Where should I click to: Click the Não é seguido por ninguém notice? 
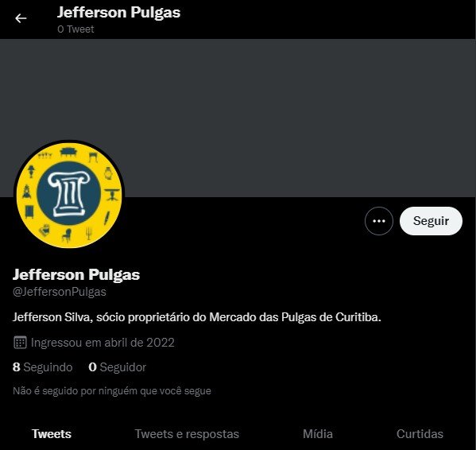[x=112, y=391]
